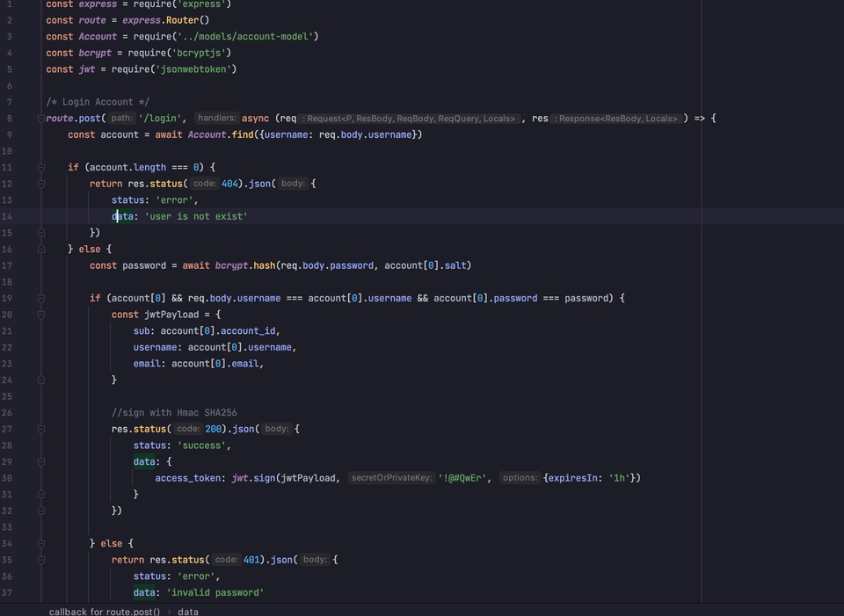844x616 pixels.
Task: Click the 'success' string
Action: click(x=201, y=446)
